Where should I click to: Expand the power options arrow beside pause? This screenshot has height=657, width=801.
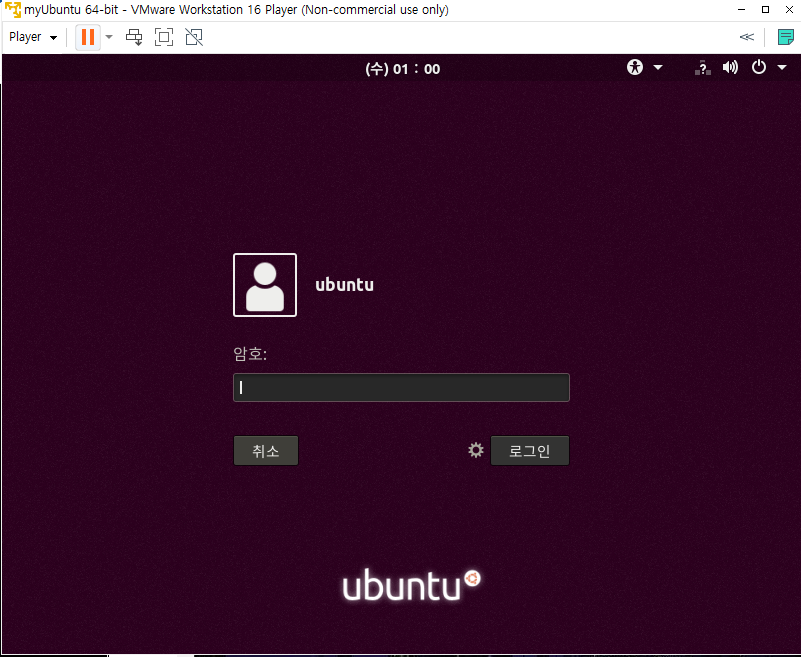pos(109,37)
